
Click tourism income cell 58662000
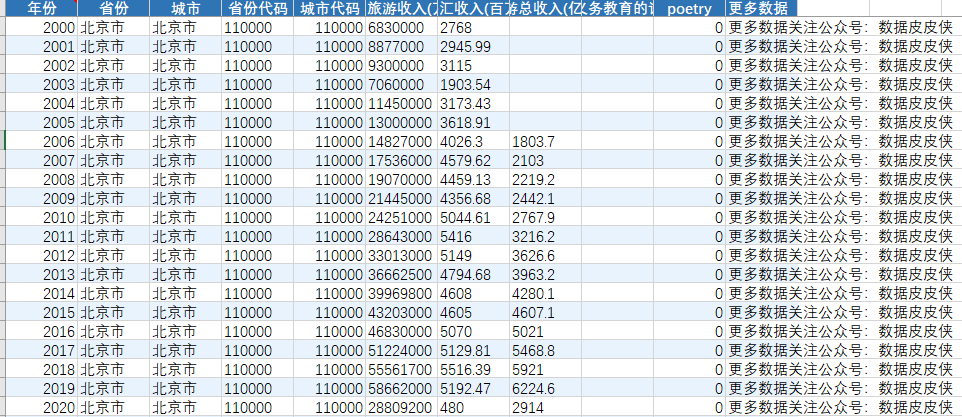401,389
